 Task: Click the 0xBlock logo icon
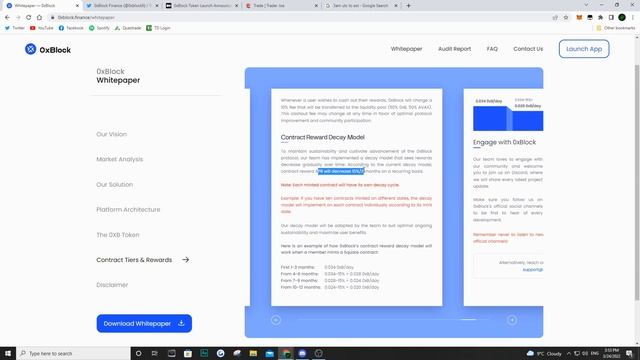click(30, 49)
